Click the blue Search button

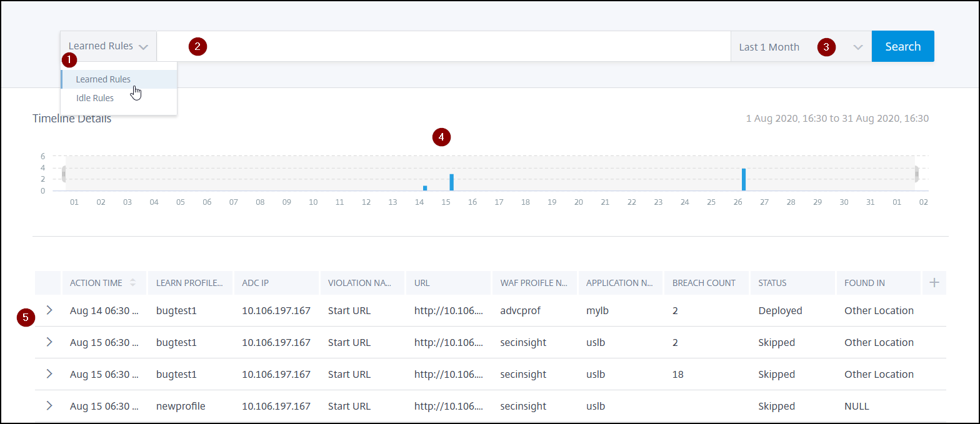903,46
